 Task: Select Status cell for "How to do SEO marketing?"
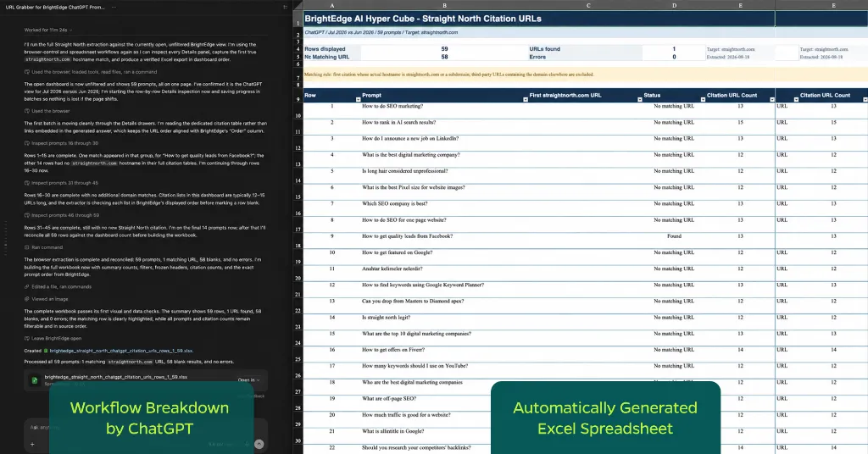674,106
